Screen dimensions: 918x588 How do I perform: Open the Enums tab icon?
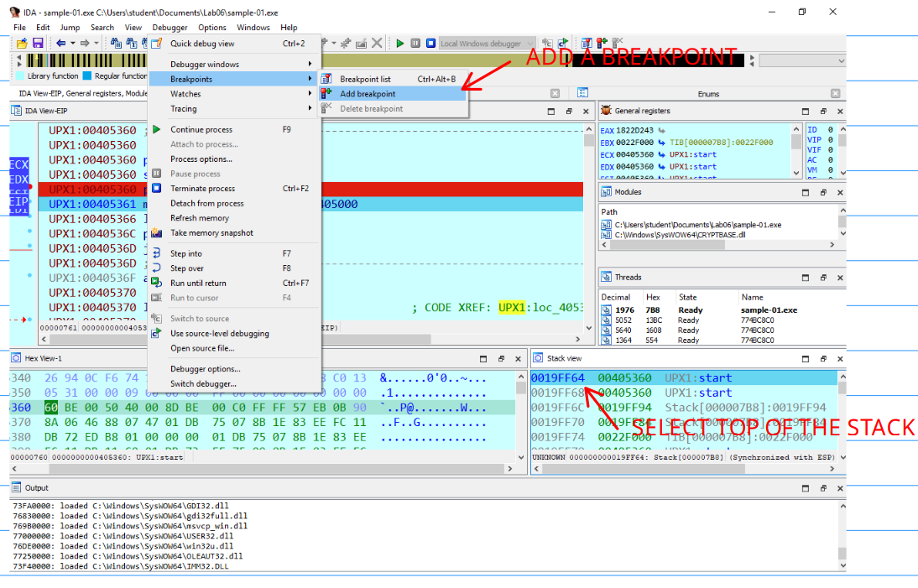pyautogui.click(x=582, y=93)
